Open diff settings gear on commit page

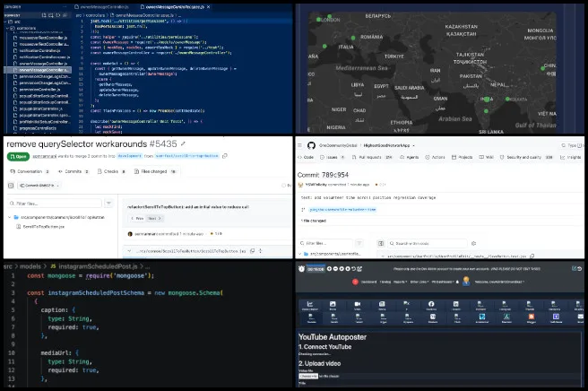coord(473,244)
